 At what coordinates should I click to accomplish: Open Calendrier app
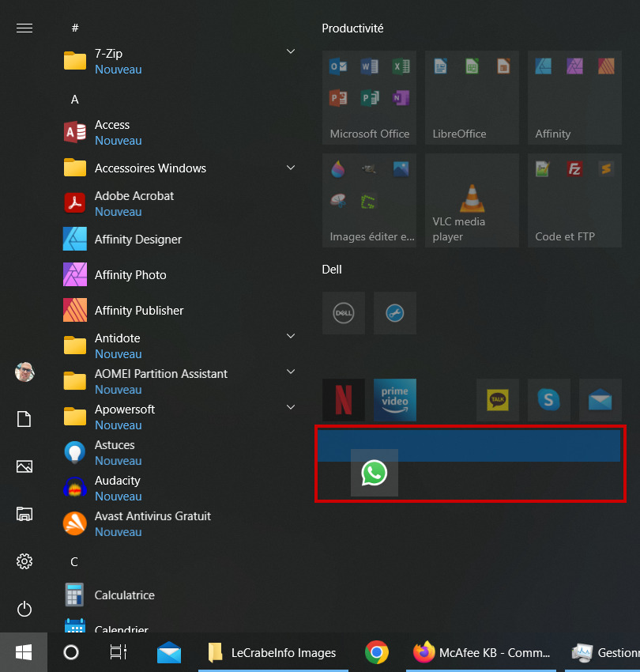click(180, 625)
